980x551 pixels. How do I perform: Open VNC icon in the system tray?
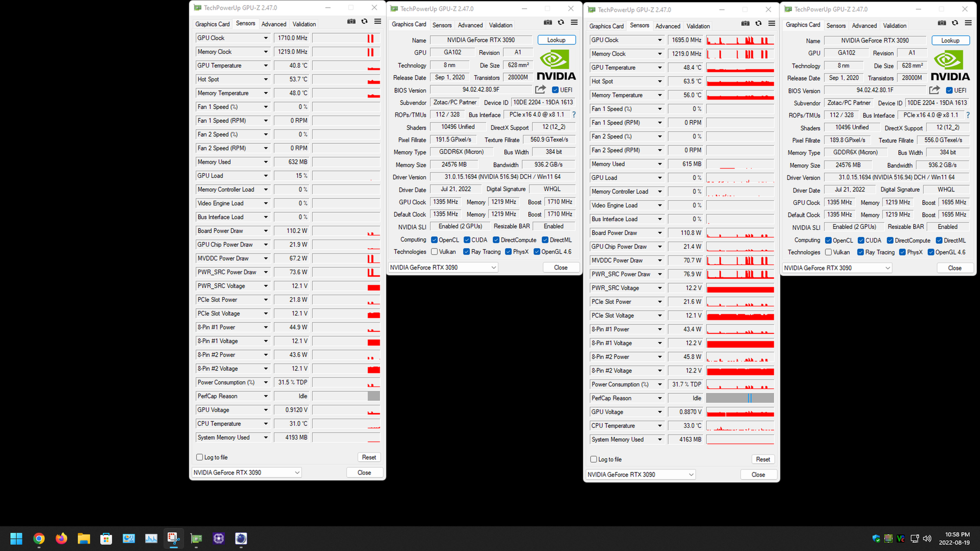900,538
